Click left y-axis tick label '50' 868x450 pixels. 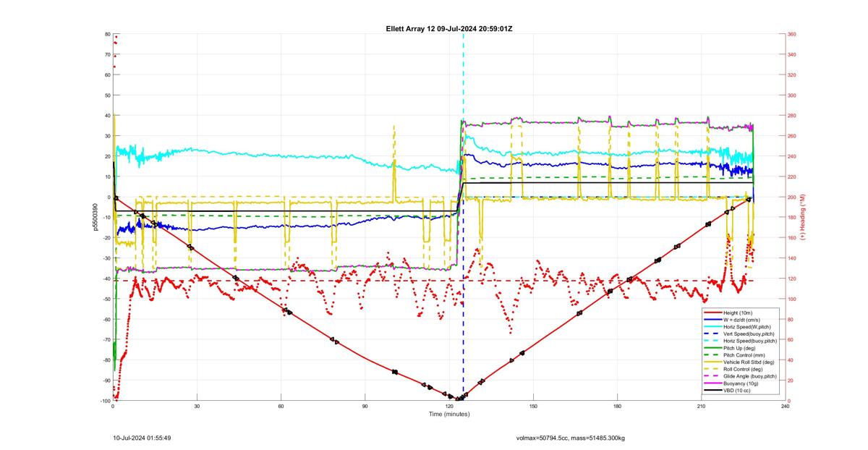pos(107,95)
